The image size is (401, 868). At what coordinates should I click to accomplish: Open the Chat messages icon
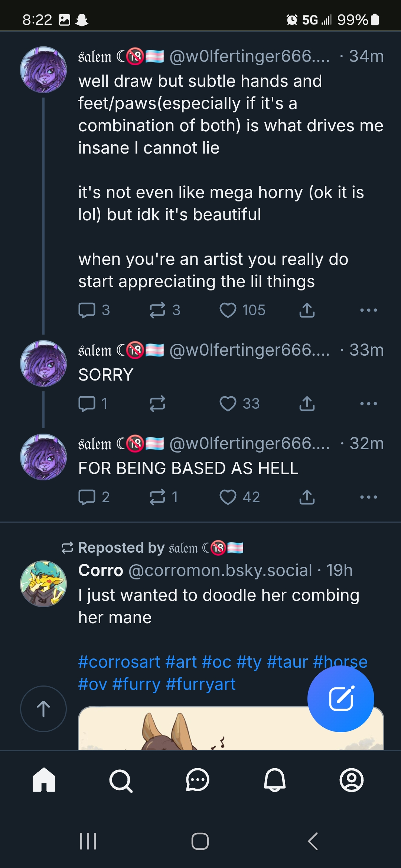[198, 780]
